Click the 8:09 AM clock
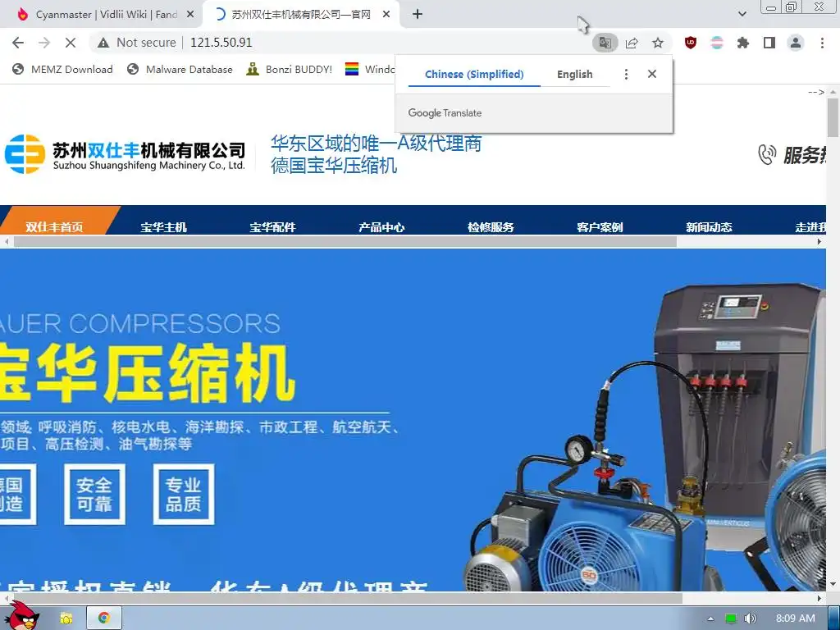This screenshot has width=840, height=630. (795, 619)
